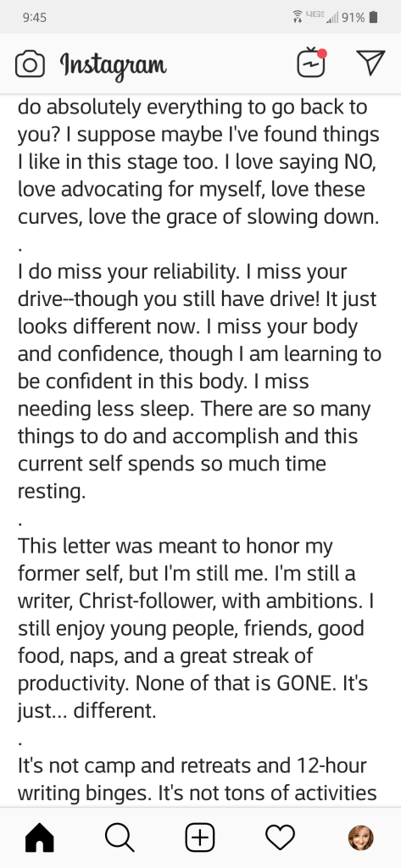Open direct messages paper plane icon

tap(370, 63)
